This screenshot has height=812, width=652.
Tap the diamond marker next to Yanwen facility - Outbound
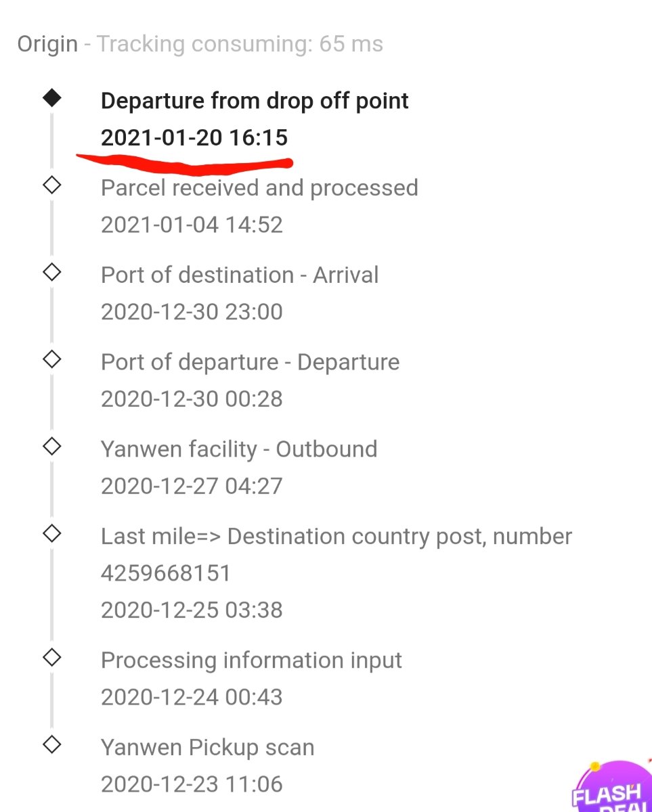click(51, 446)
